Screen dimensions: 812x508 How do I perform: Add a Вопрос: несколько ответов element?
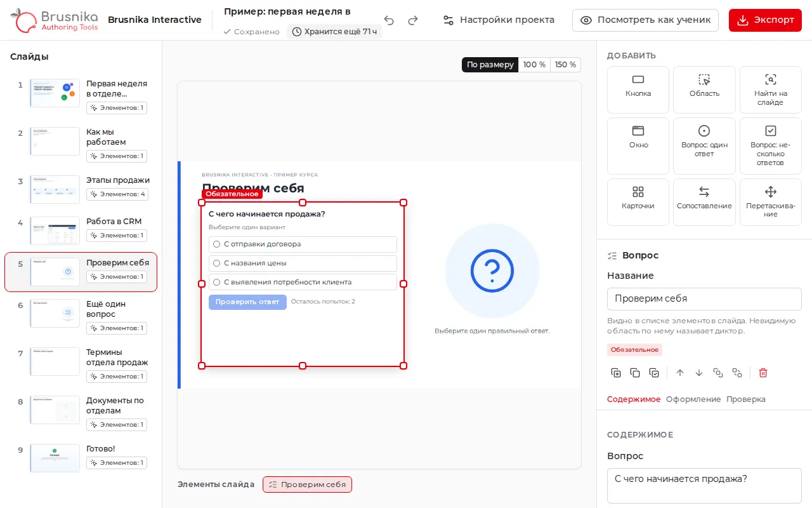771,145
